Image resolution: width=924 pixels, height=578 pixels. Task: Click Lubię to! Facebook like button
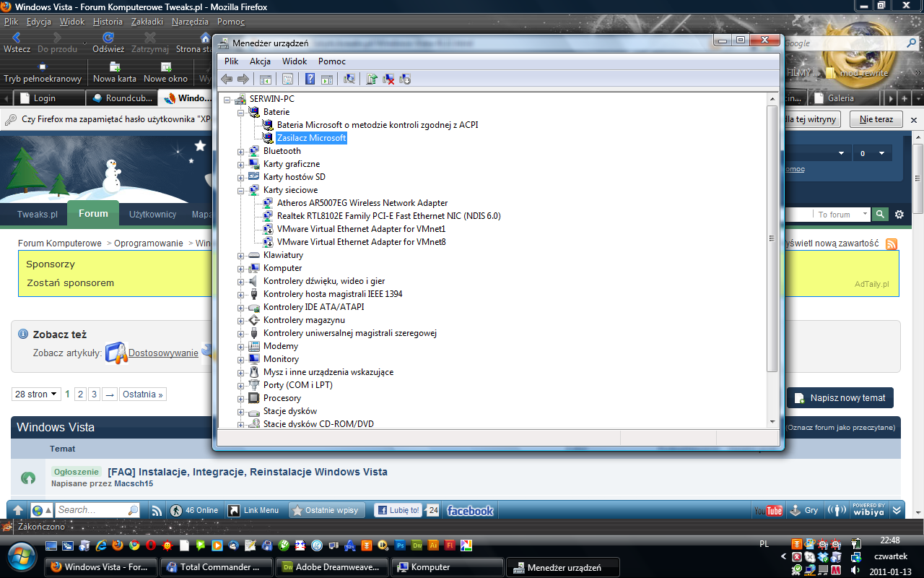398,510
